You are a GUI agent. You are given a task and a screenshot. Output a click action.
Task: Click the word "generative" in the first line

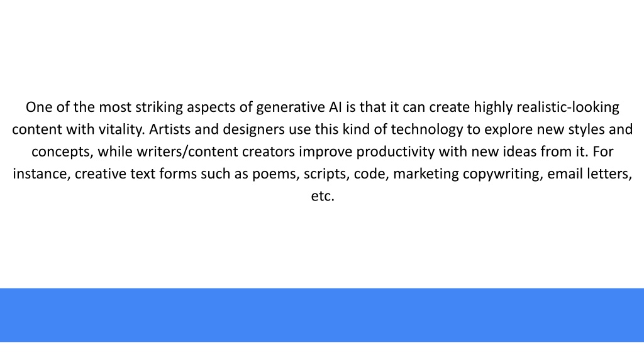coord(291,107)
